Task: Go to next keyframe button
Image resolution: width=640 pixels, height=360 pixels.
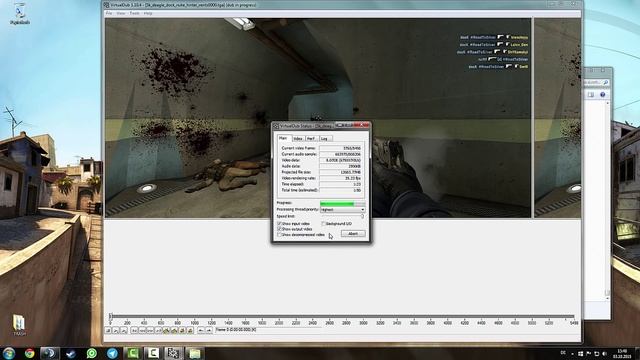Action: [x=174, y=330]
